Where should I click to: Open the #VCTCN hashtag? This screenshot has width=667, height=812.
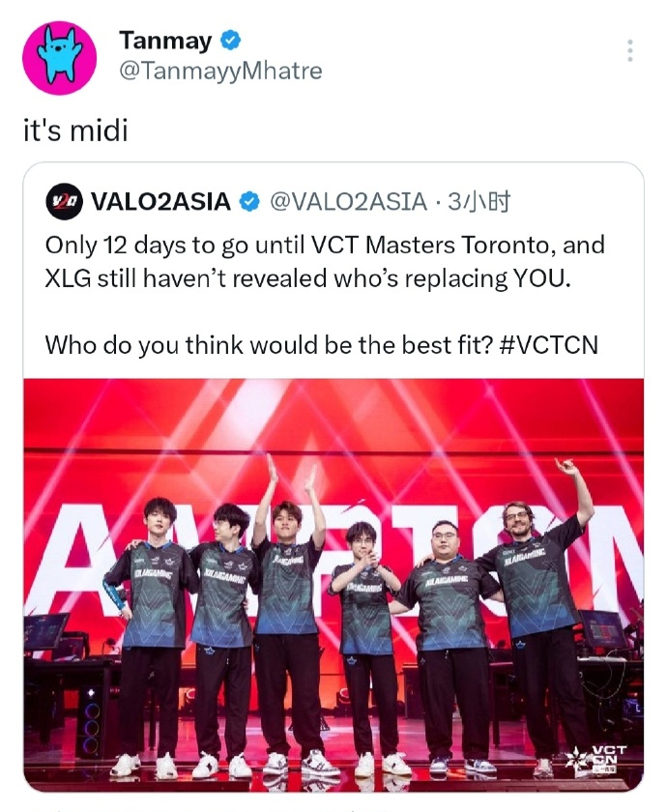coord(549,345)
